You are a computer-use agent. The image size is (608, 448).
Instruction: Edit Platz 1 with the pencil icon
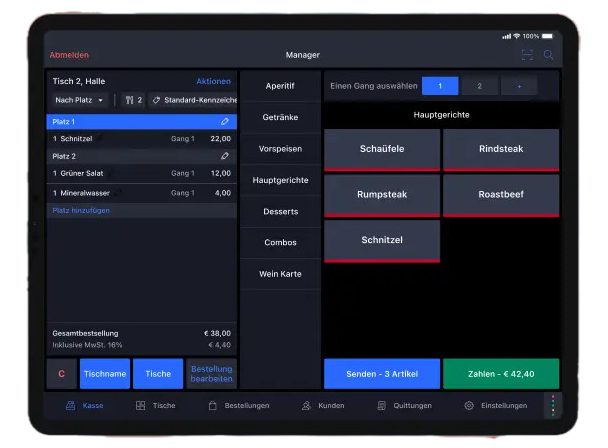[x=225, y=121]
